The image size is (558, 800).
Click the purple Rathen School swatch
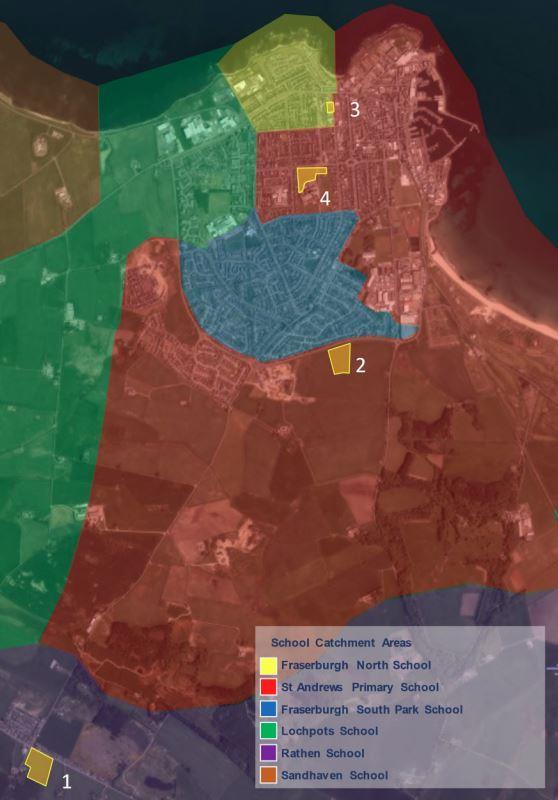pyautogui.click(x=268, y=754)
